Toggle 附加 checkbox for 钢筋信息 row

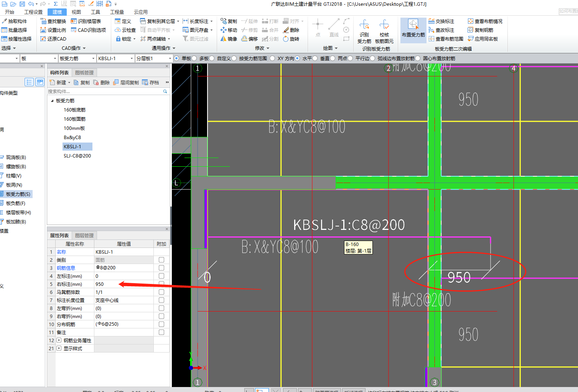pyautogui.click(x=161, y=268)
